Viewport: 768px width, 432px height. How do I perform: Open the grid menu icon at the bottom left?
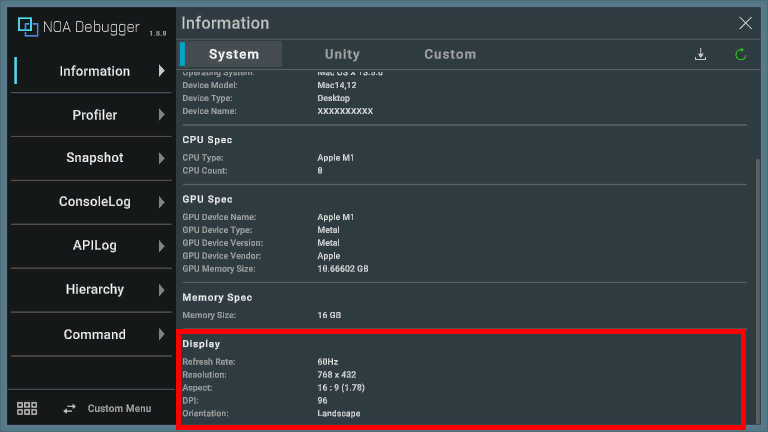point(27,408)
